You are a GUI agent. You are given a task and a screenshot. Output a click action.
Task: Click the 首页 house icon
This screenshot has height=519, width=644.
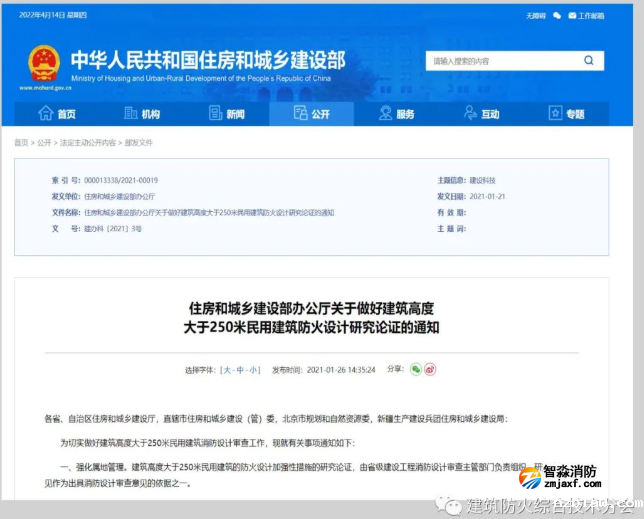[45, 114]
